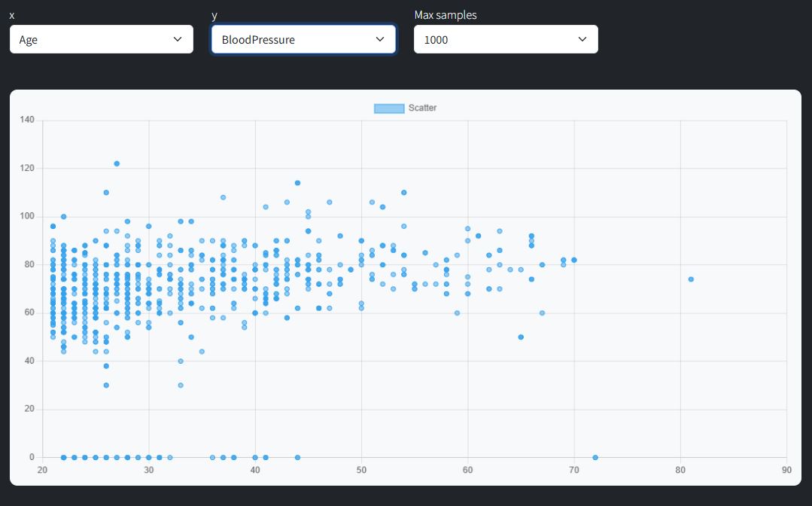Click the outlier point at age 65, pressure 50
This screenshot has width=812, height=506.
click(x=521, y=337)
